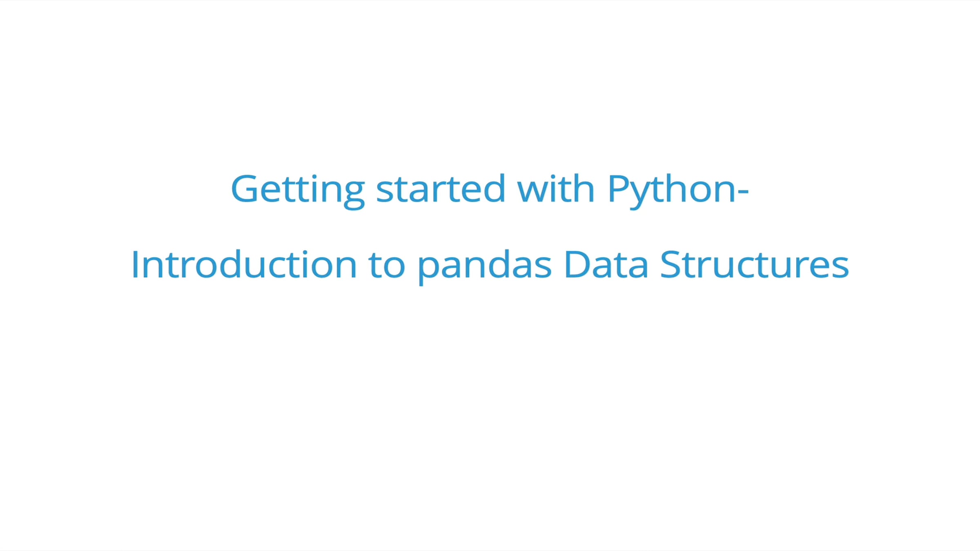The width and height of the screenshot is (980, 551).
Task: Click the word "started" on the slide
Action: [441, 189]
